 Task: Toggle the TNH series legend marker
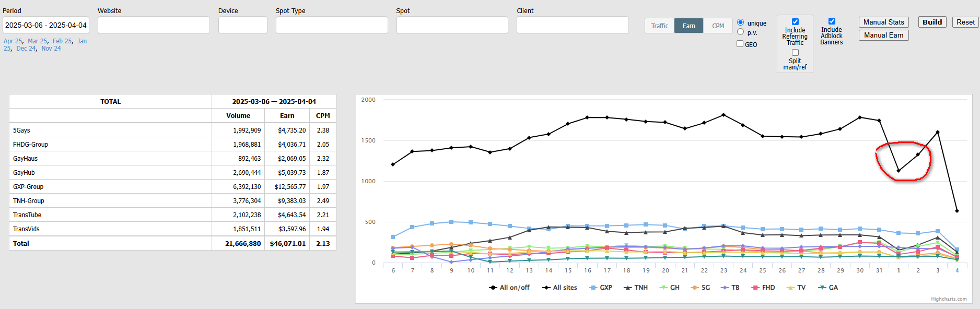(x=628, y=288)
